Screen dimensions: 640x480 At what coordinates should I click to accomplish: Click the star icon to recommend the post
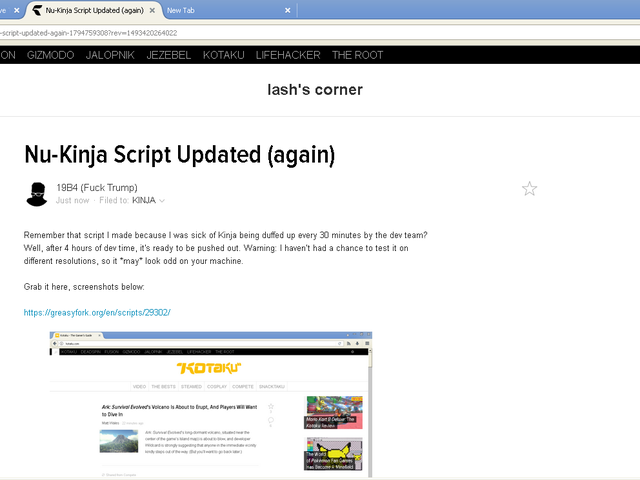tap(529, 189)
